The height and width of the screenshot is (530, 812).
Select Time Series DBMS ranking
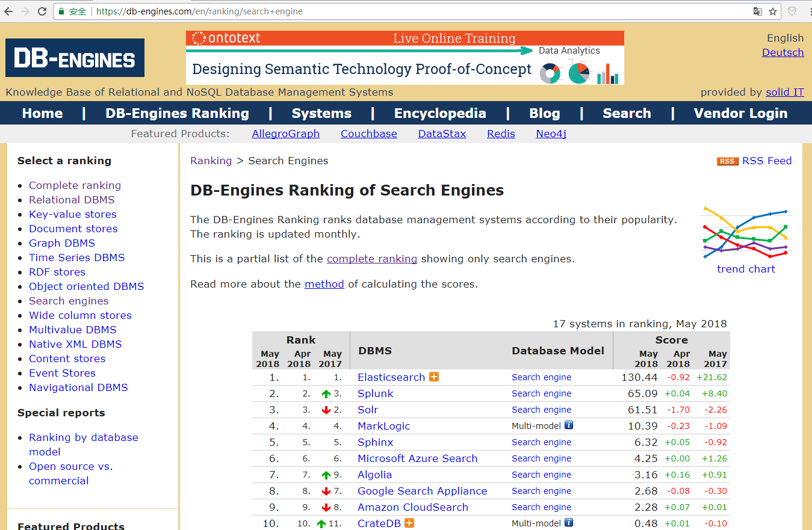click(76, 257)
